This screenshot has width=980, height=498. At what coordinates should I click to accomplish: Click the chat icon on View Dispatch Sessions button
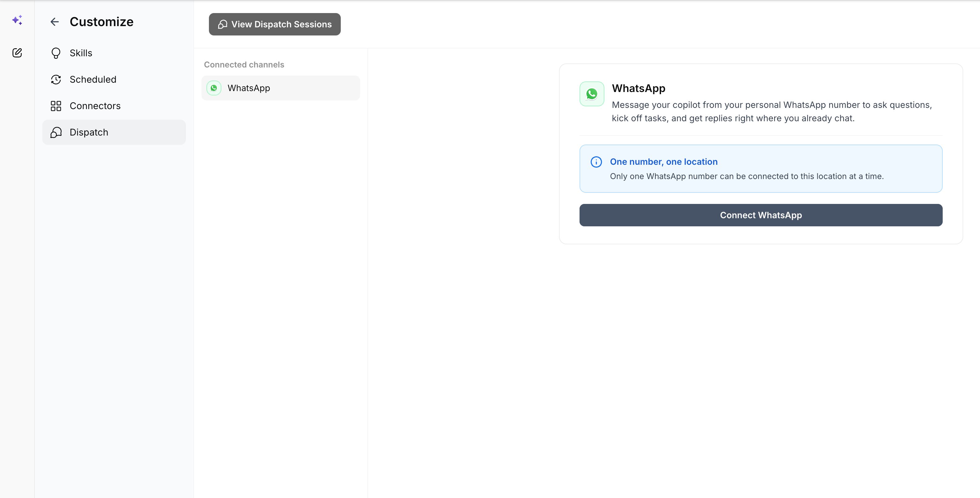223,24
